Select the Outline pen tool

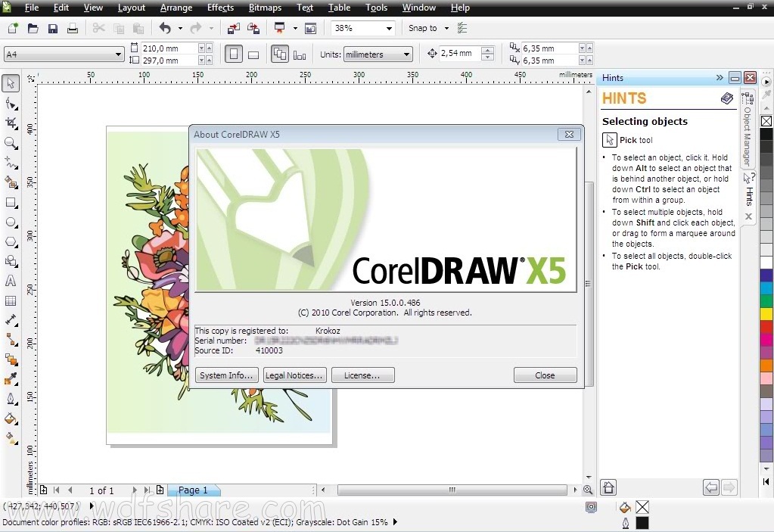tap(11, 399)
